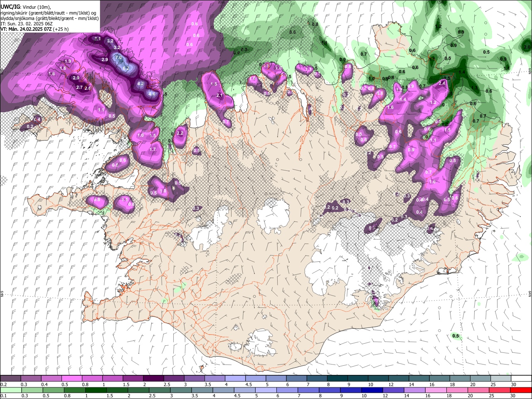
Task: Pick the dark teal 8 swatch in snow scale
Action: pos(337,379)
